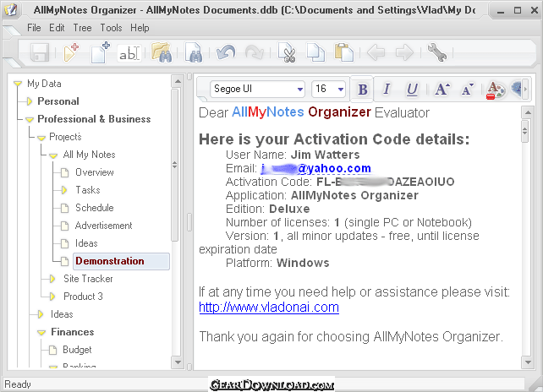Image resolution: width=543 pixels, height=392 pixels.
Task: Increase font size with larger A icon
Action: (x=442, y=90)
